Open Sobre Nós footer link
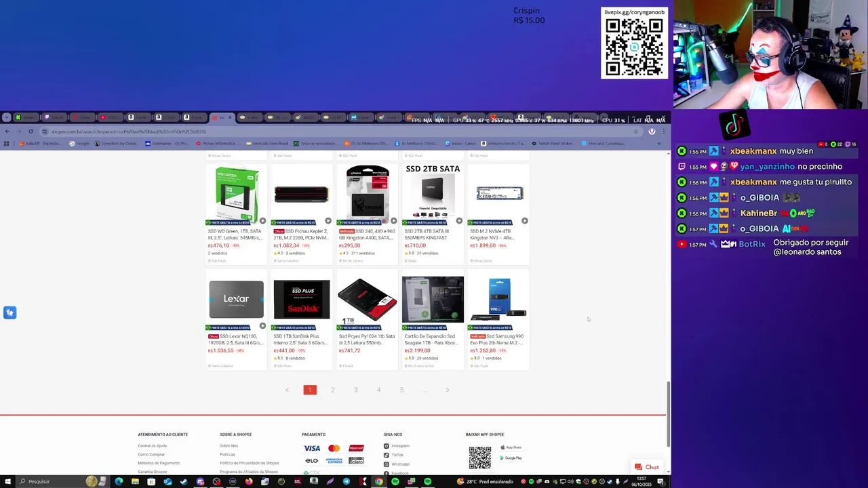 (x=229, y=446)
